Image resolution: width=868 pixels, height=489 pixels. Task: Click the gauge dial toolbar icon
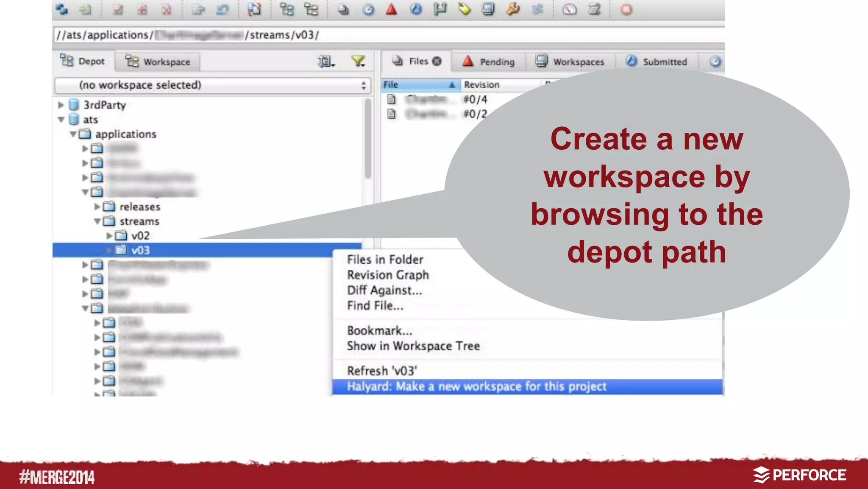[570, 9]
